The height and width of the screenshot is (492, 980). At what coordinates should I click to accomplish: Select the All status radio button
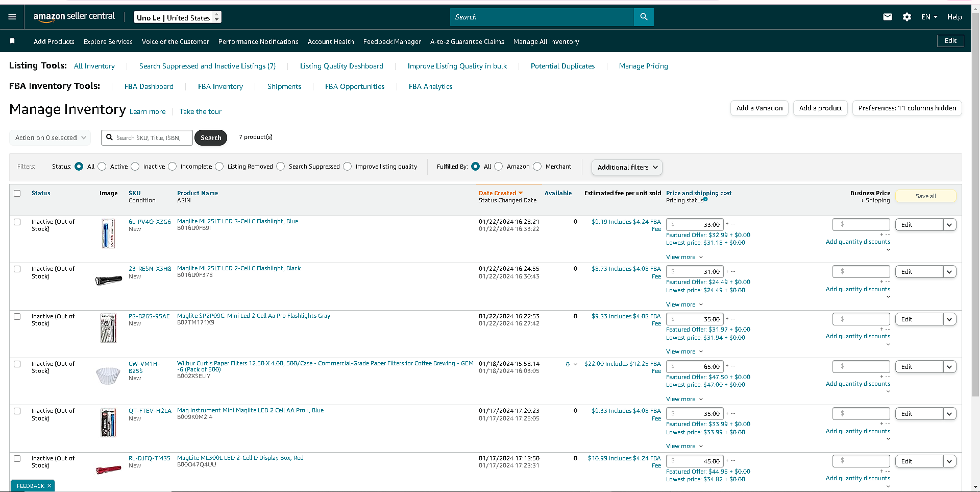[79, 167]
